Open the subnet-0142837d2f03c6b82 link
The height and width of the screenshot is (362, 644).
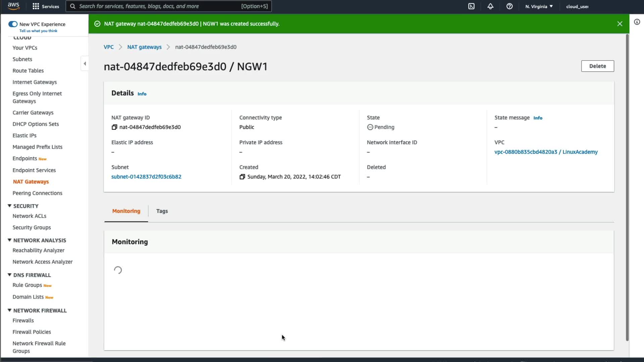tap(146, 177)
